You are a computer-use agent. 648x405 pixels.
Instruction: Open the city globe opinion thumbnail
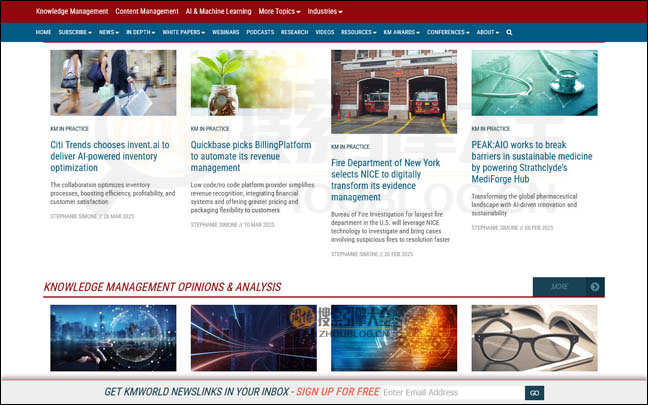[x=113, y=338]
